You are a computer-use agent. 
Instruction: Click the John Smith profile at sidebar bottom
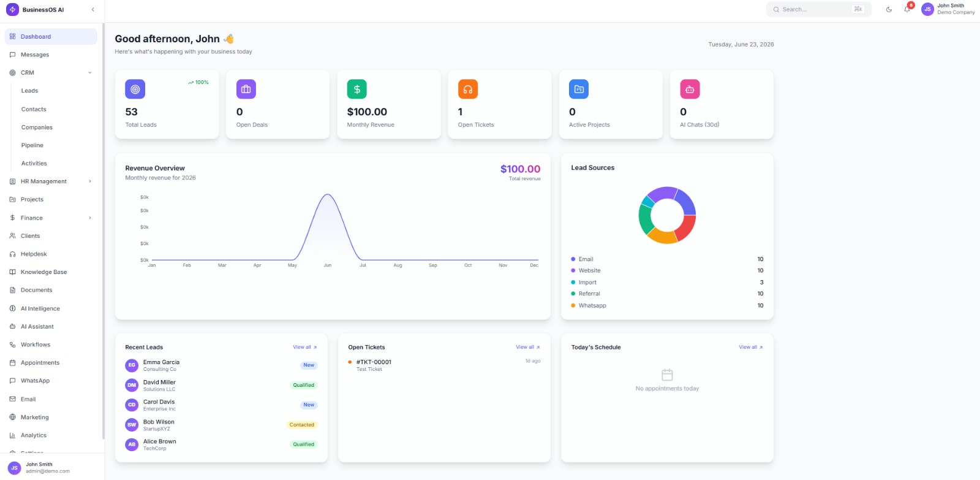52,468
